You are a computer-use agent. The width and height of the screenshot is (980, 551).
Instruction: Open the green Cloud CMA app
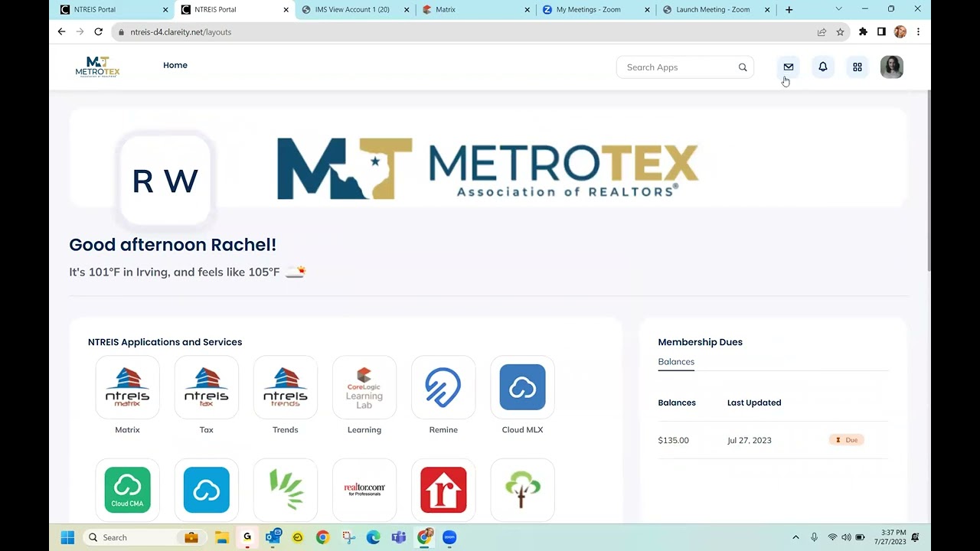click(x=127, y=490)
